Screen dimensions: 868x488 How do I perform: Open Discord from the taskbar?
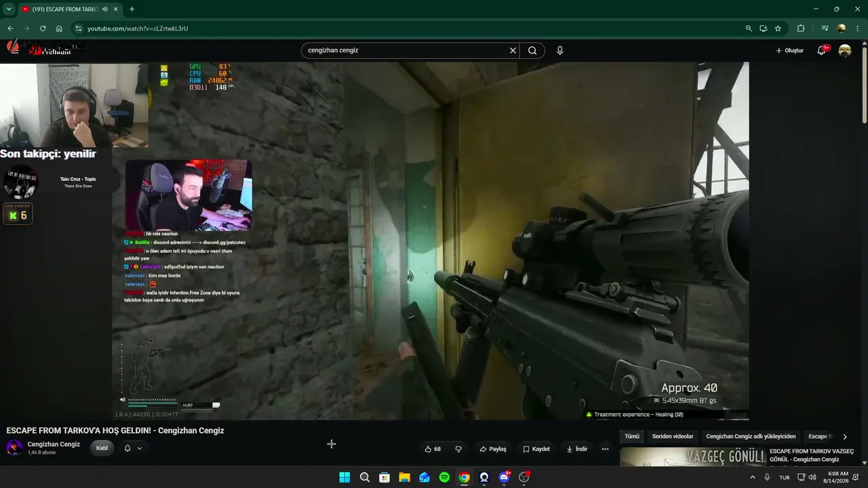[504, 477]
